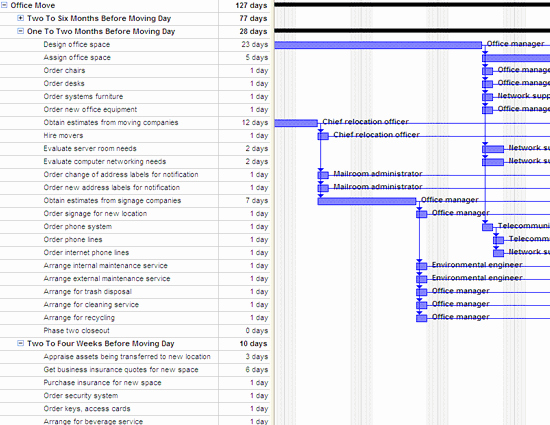Click Order internet phone lines Gantt bar
550x425 pixels.
[498, 253]
